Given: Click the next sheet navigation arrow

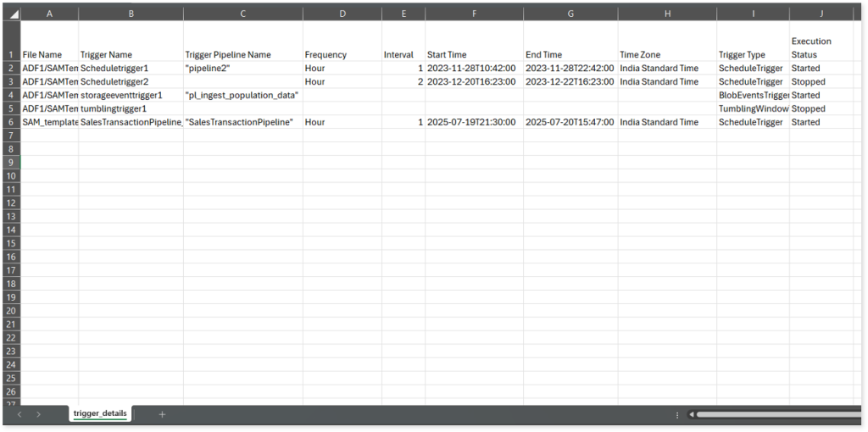Looking at the screenshot, I should pyautogui.click(x=38, y=414).
